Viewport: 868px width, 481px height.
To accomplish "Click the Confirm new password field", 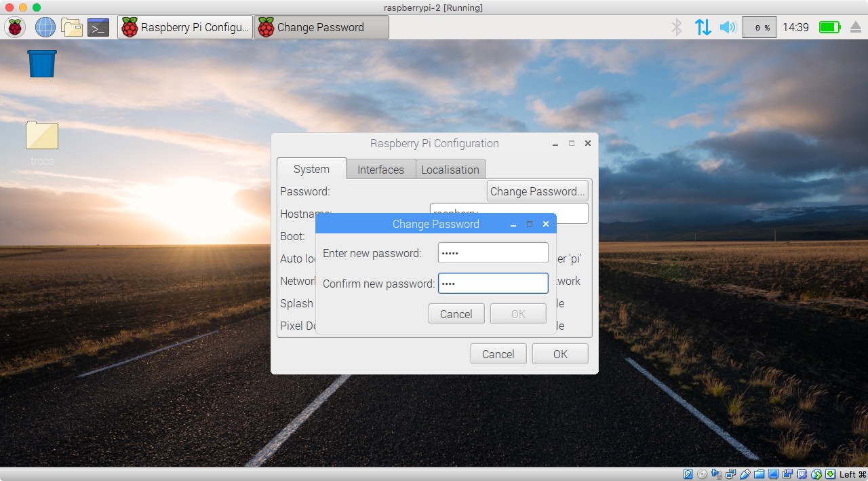I will (x=493, y=283).
